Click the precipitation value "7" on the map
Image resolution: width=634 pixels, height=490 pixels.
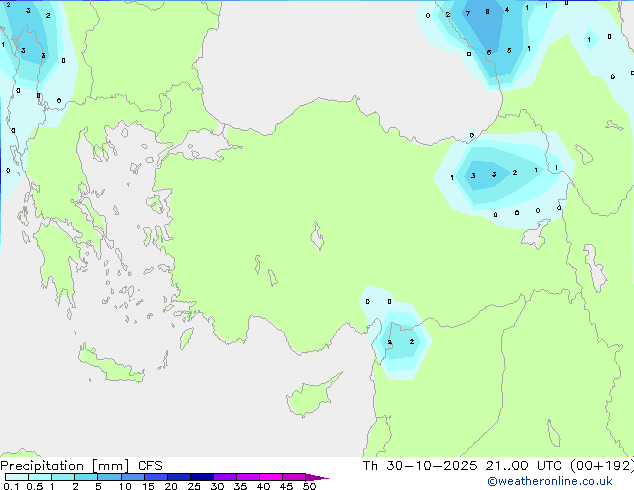(x=468, y=14)
